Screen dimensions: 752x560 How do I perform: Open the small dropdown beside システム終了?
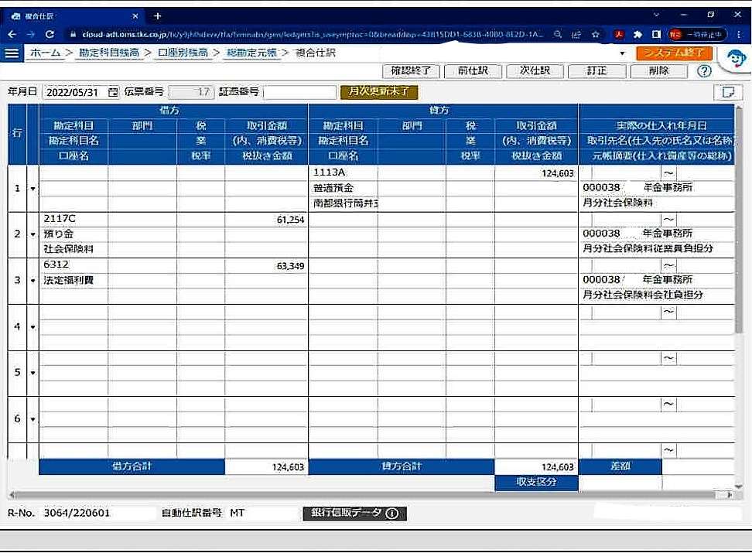coord(623,53)
